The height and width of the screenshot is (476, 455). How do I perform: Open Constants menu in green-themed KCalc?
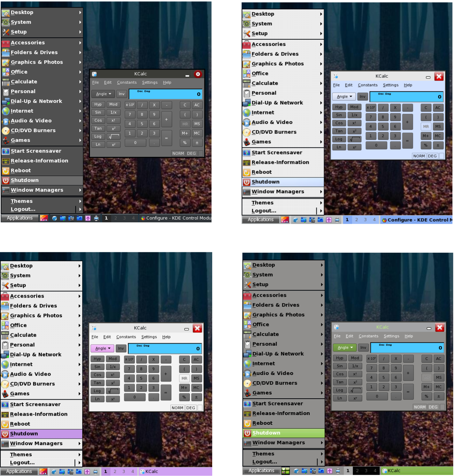click(368, 336)
